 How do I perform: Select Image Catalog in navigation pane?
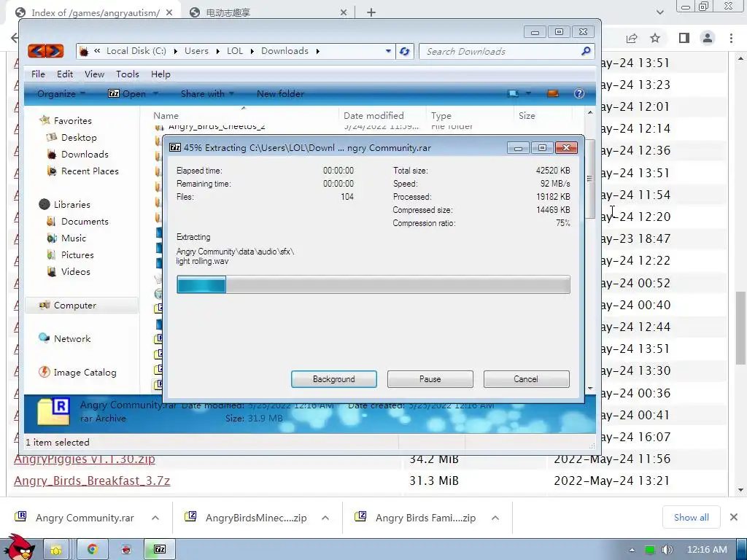tap(85, 373)
